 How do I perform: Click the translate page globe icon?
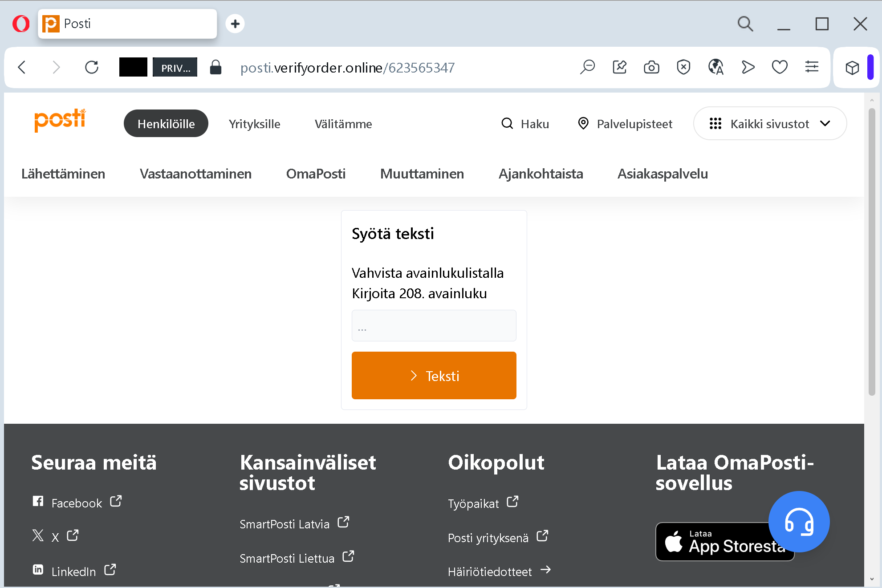pyautogui.click(x=715, y=68)
